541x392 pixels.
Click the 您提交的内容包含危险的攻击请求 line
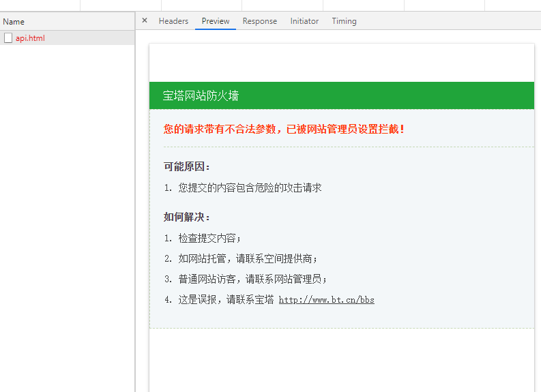[250, 187]
